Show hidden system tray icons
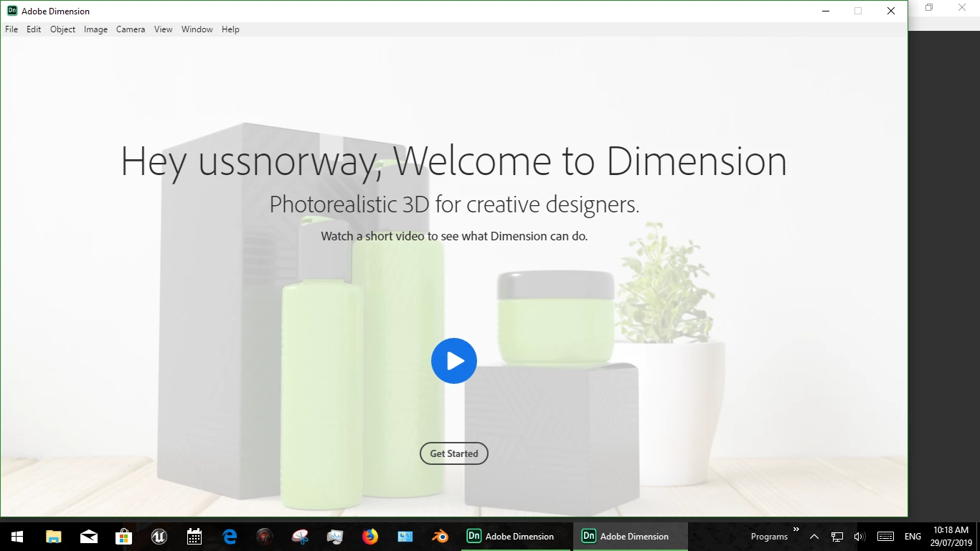Viewport: 980px width, 551px height. pos(814,537)
